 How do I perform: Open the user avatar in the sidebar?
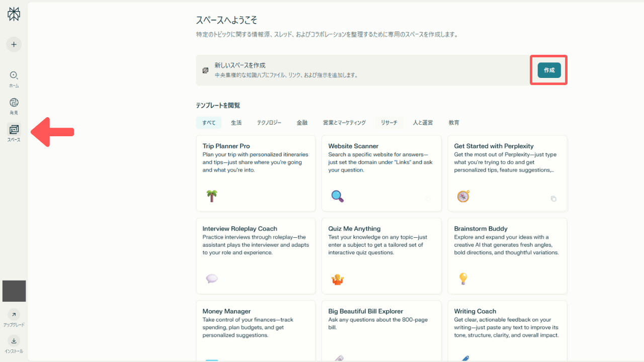coord(14,291)
